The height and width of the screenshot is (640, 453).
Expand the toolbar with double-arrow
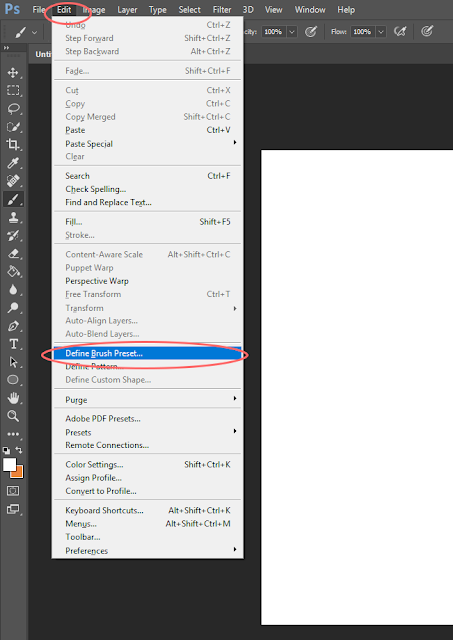click(x=7, y=48)
